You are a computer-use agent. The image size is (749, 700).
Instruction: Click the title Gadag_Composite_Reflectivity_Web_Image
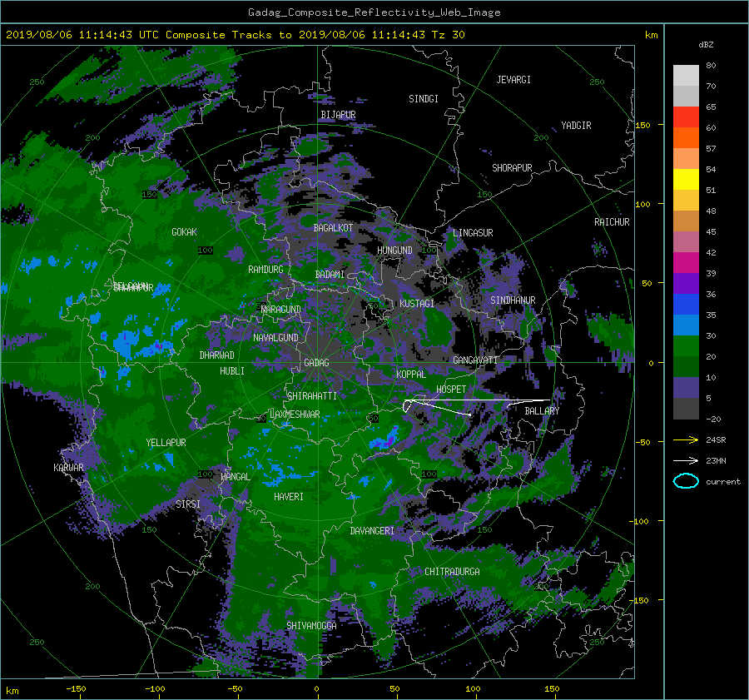click(x=374, y=12)
